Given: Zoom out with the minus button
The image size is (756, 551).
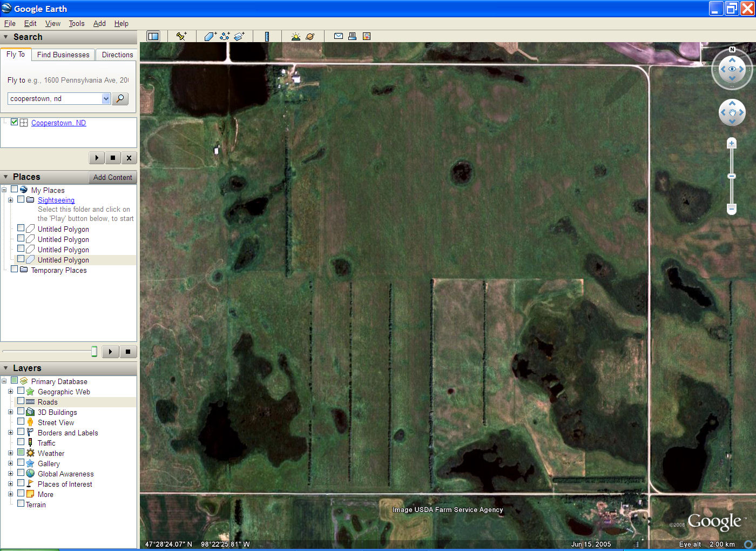Looking at the screenshot, I should tap(732, 209).
